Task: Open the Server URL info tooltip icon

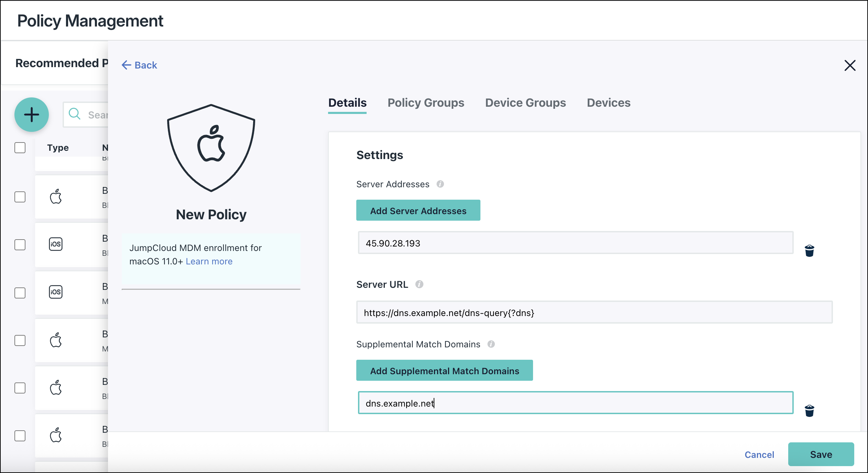Action: point(419,284)
